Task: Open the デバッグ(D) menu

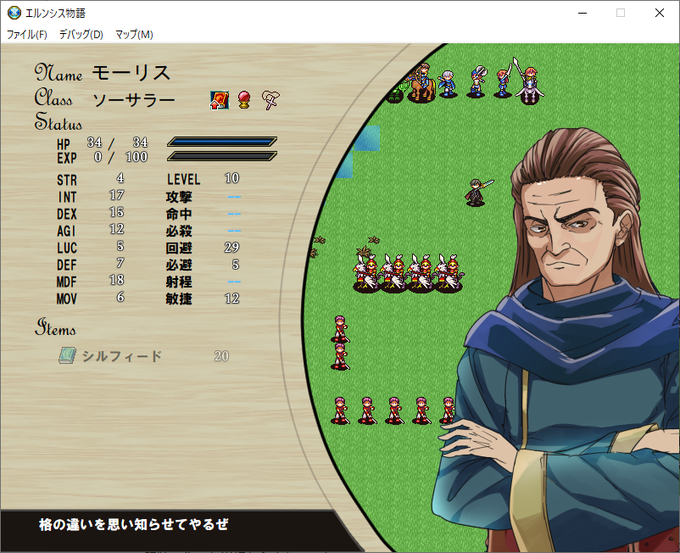Action: click(81, 34)
